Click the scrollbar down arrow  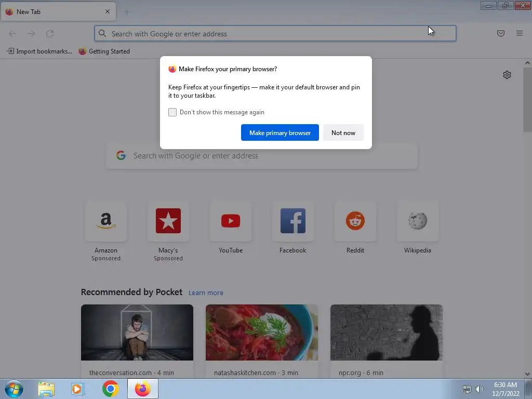pos(527,374)
